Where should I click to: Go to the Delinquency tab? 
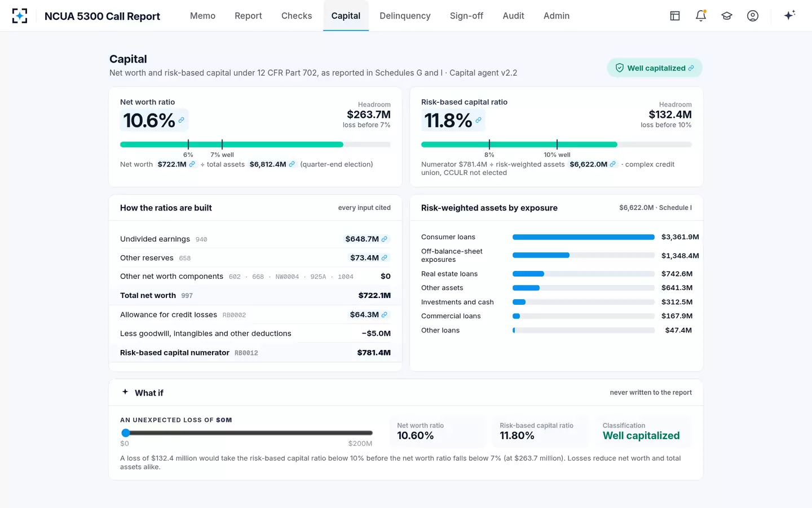point(405,16)
